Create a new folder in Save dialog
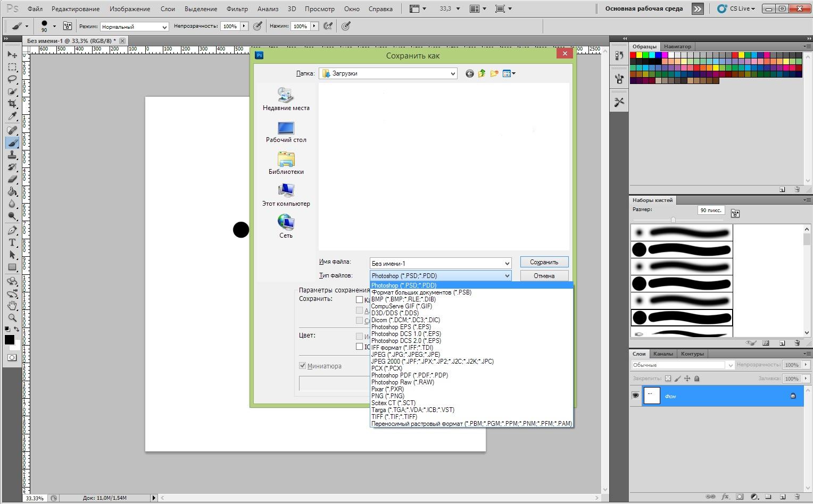This screenshot has height=504, width=813. 494,73
